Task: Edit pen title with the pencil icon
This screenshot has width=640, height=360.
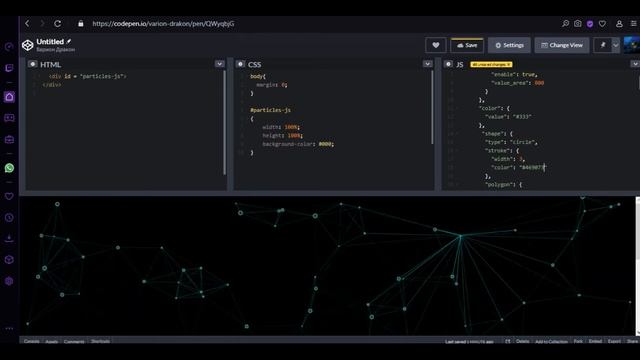Action: point(69,41)
